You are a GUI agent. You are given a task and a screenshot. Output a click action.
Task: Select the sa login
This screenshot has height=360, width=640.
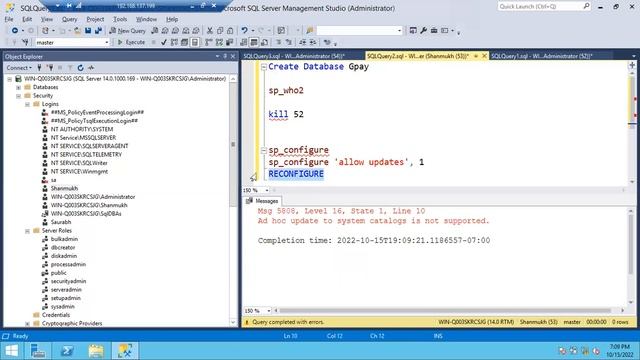point(53,180)
